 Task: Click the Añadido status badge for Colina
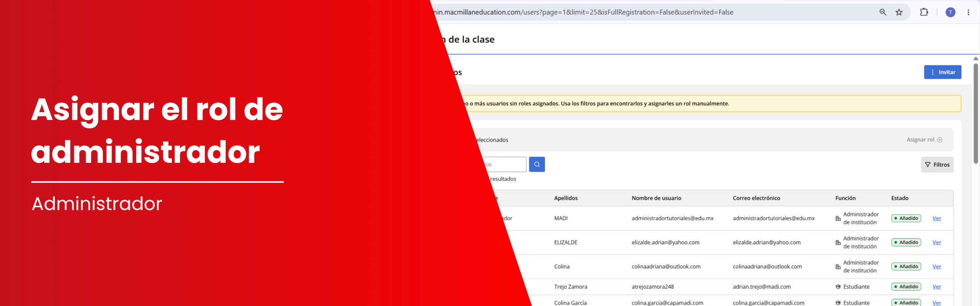click(906, 267)
